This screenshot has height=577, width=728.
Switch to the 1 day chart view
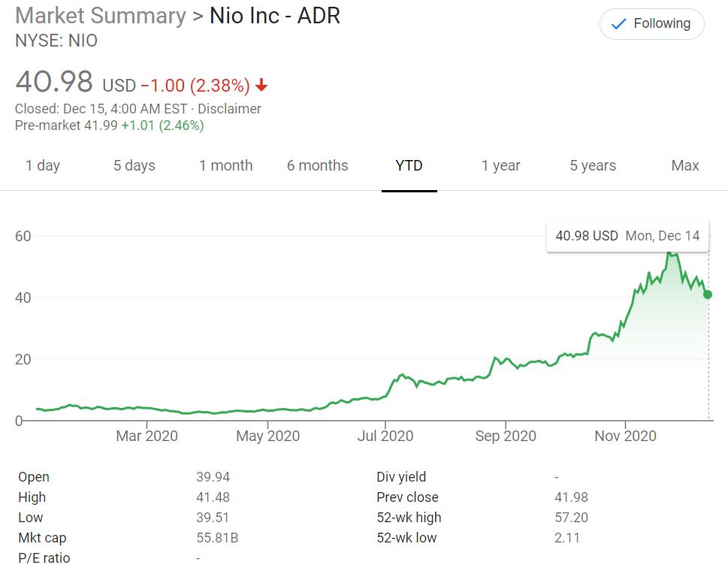(x=44, y=165)
